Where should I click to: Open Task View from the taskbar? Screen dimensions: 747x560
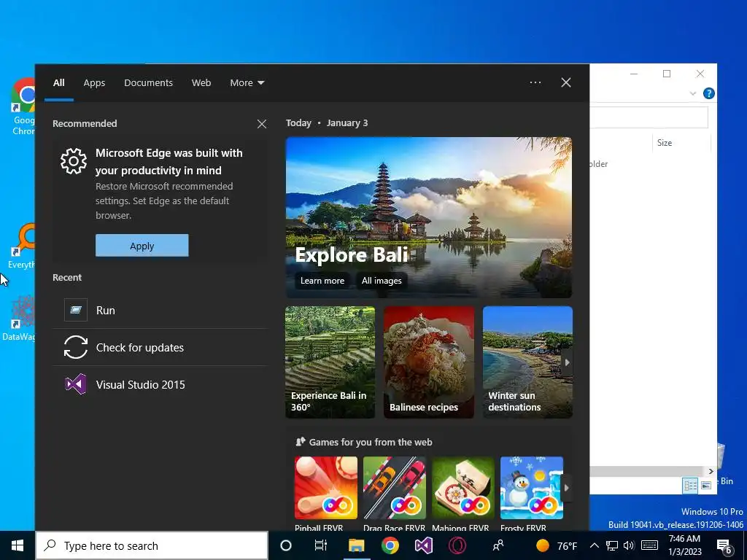pos(321,545)
